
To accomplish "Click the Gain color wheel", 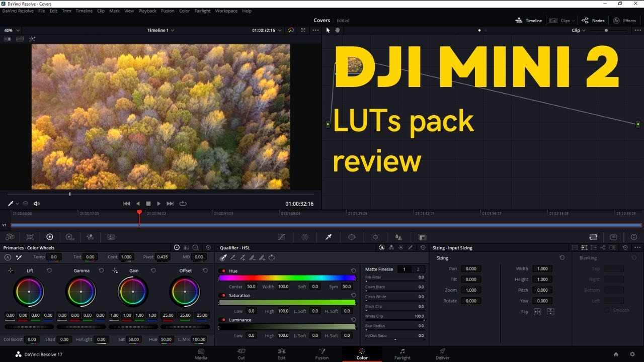I will (x=133, y=292).
